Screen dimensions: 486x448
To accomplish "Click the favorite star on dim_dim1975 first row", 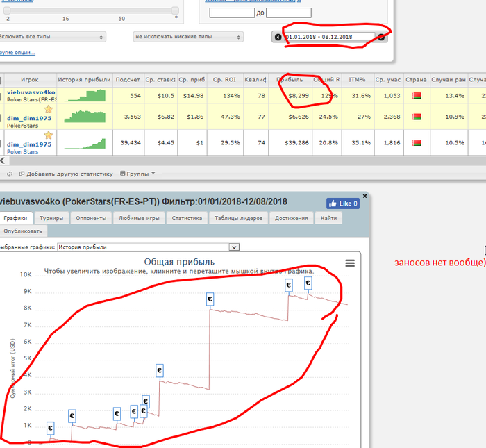I will (49, 109).
